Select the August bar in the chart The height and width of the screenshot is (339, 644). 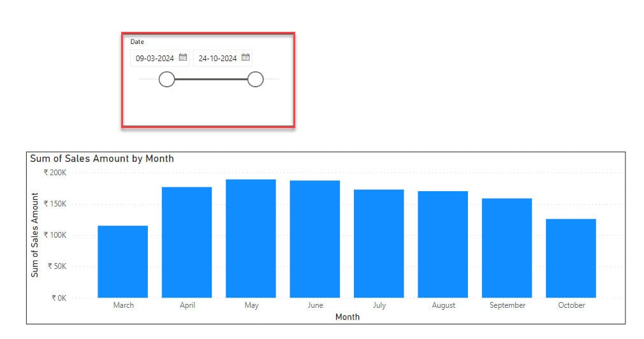coord(443,244)
